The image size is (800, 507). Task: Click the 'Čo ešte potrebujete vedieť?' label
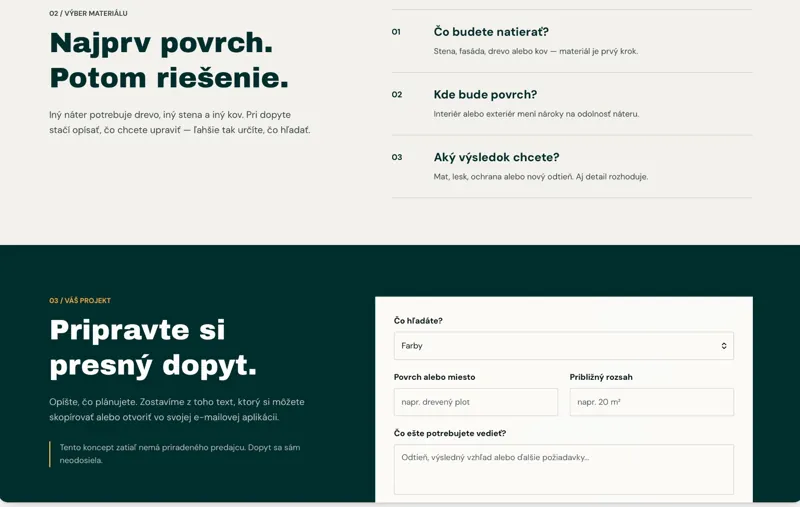coord(449,433)
